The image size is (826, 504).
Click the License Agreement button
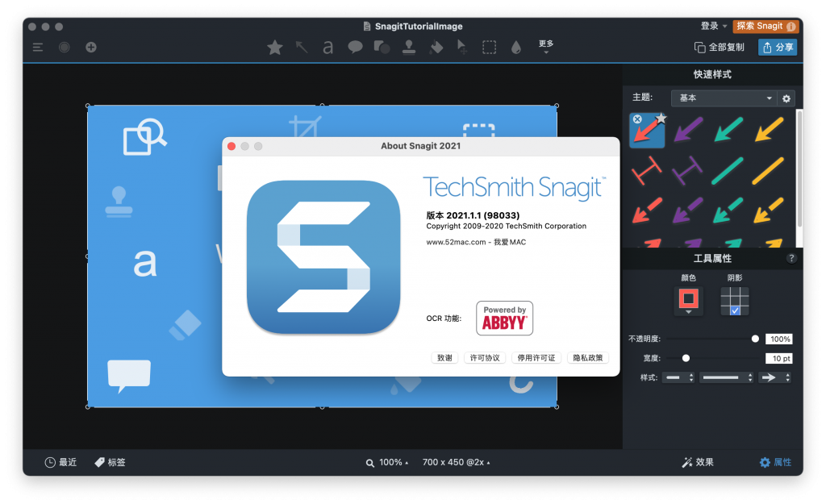click(485, 358)
